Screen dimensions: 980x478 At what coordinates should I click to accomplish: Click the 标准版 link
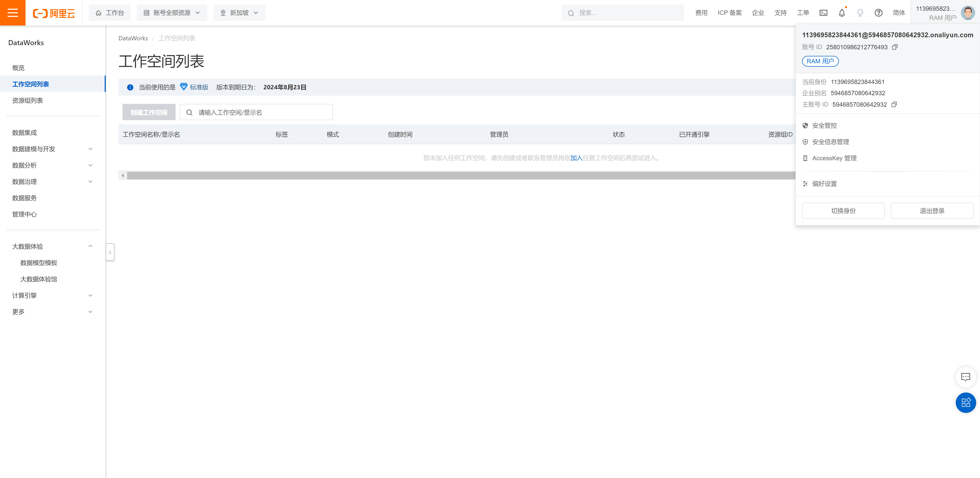(199, 88)
